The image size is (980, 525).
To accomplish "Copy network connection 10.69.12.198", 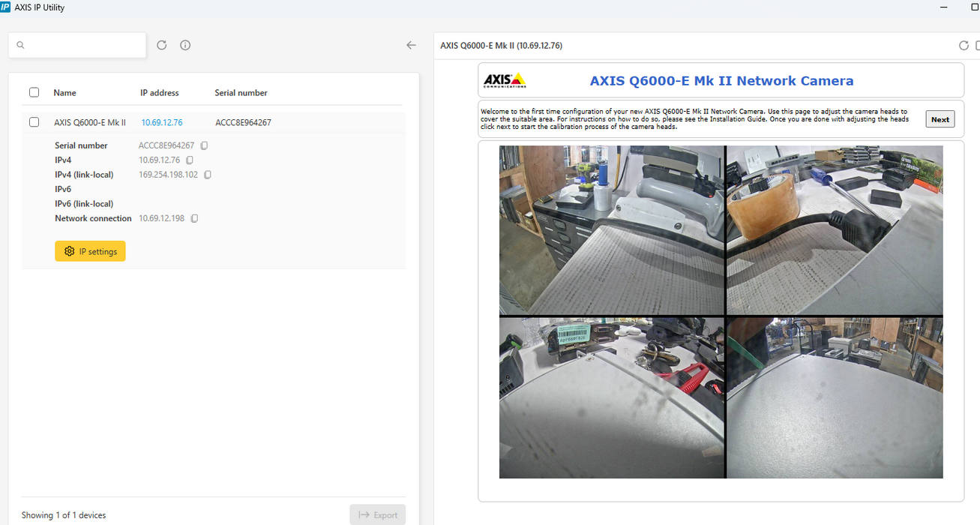I will 194,218.
